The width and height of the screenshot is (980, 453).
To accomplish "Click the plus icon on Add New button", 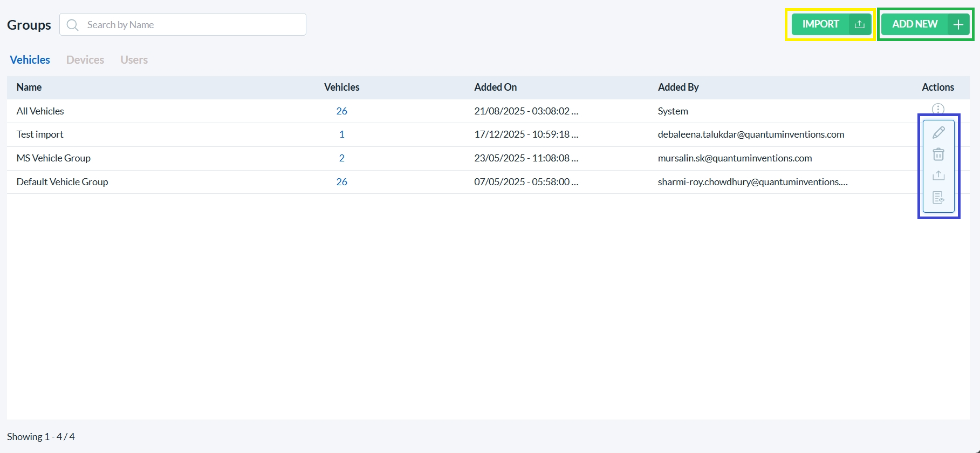I will (958, 24).
